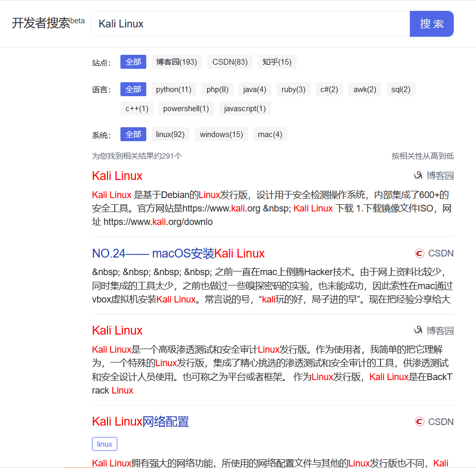Click the 系统 filter label
The width and height of the screenshot is (476, 468).
pos(101,135)
